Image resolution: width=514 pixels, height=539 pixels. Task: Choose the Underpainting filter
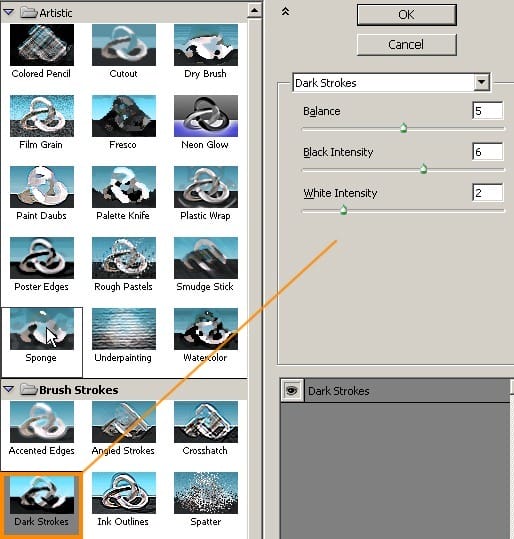point(124,329)
